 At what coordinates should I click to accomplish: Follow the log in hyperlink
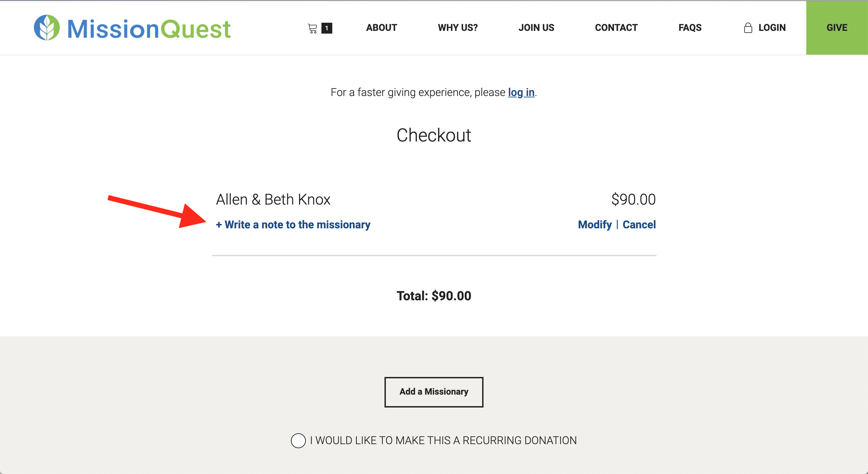coord(521,92)
